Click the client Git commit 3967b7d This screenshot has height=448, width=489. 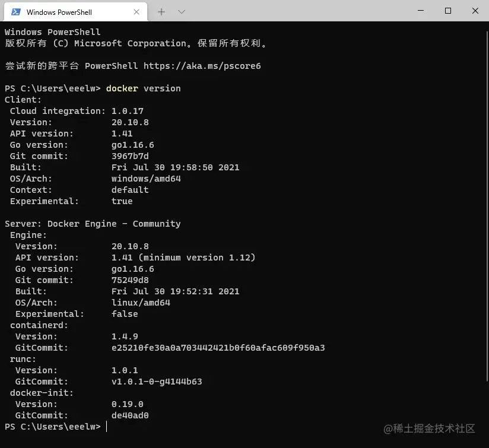pos(130,156)
